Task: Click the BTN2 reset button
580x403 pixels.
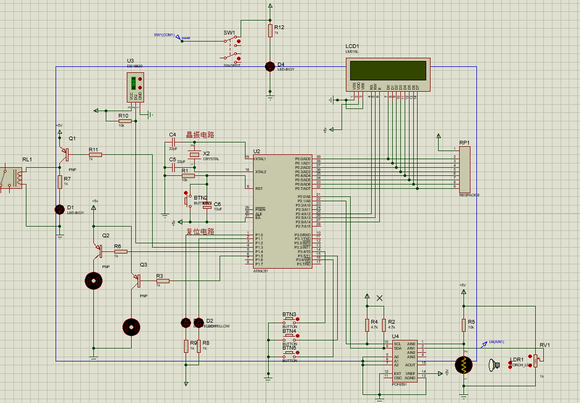Action: pos(186,200)
